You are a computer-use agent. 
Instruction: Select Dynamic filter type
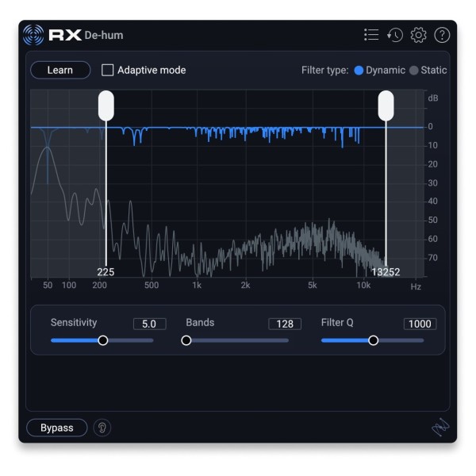pyautogui.click(x=359, y=71)
